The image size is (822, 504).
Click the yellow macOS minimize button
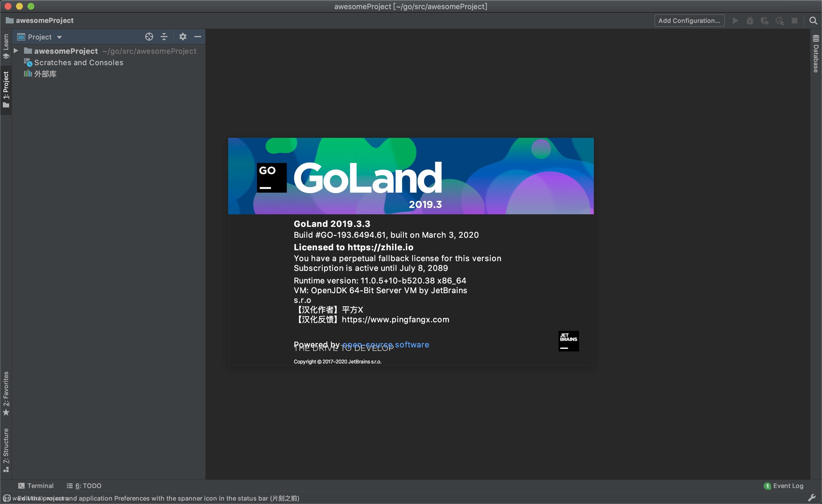[x=19, y=6]
